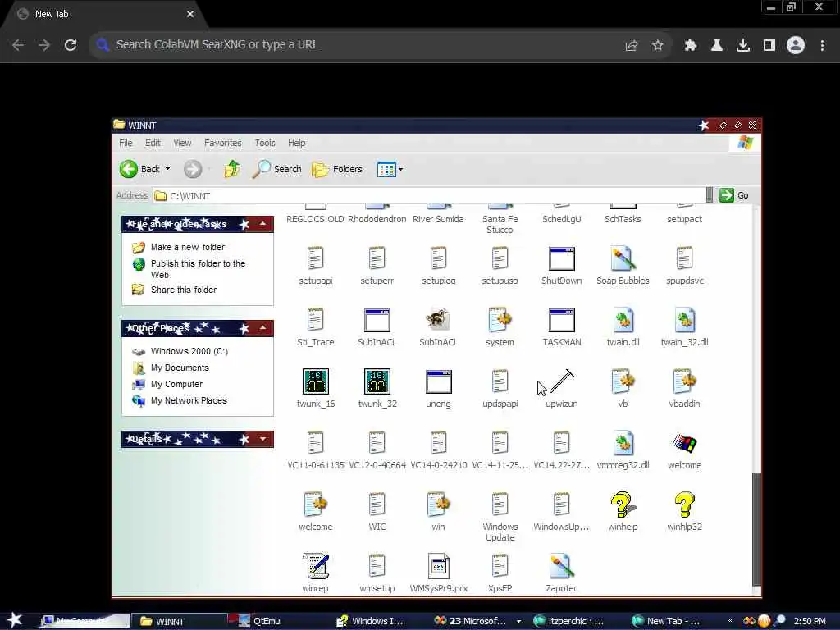This screenshot has height=630, width=840.
Task: Open the Chrome three-dot menu
Action: 822,46
